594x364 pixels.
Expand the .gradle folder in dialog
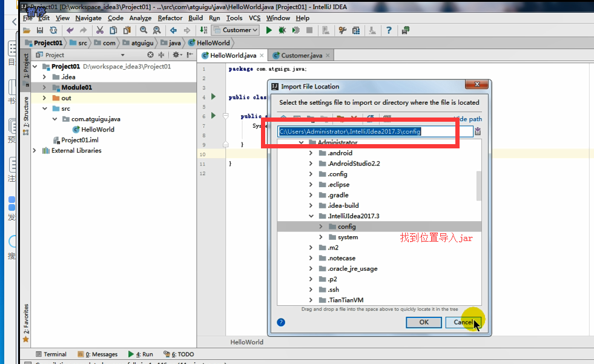coord(311,195)
